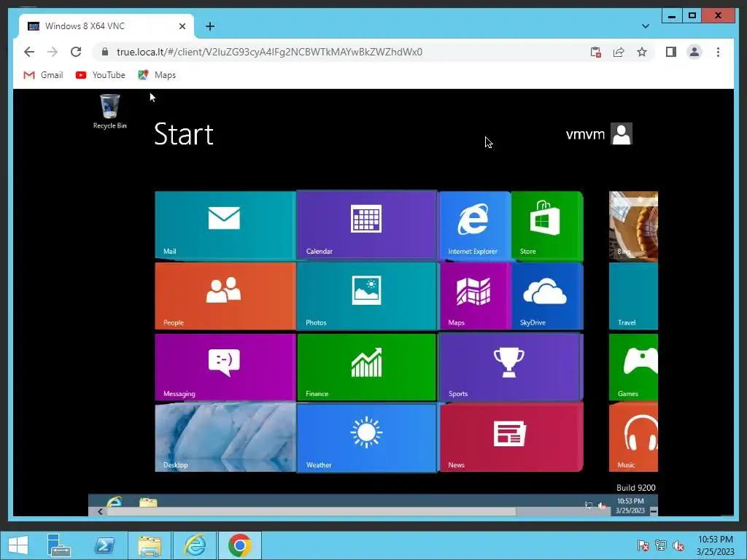
Task: Open the Weather tile
Action: [366, 438]
